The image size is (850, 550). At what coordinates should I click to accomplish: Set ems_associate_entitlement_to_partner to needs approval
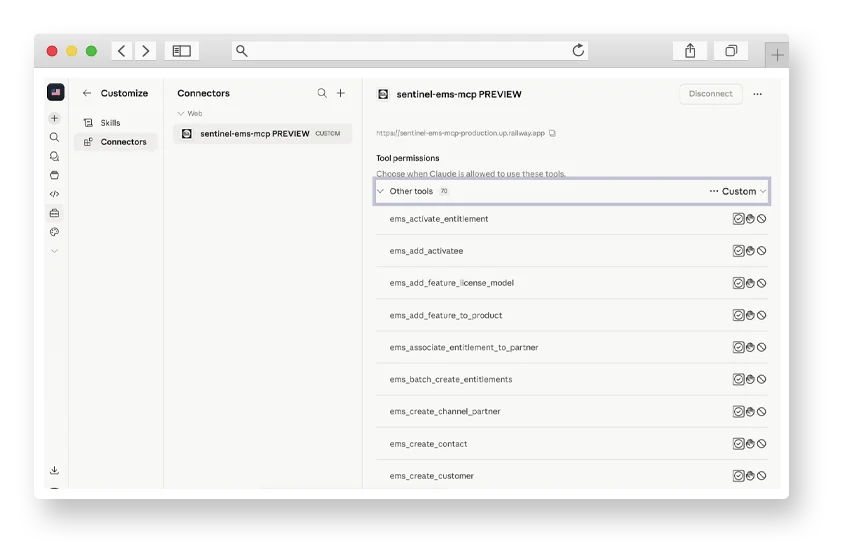pos(750,347)
